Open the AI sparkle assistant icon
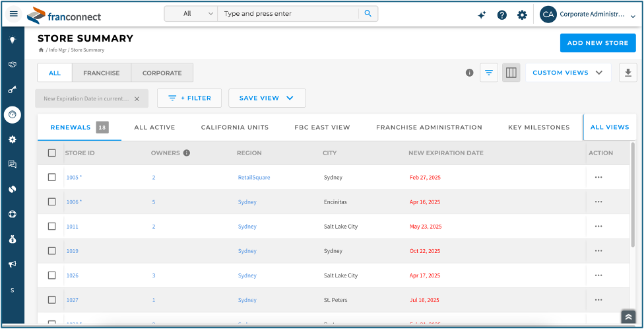 click(x=482, y=15)
